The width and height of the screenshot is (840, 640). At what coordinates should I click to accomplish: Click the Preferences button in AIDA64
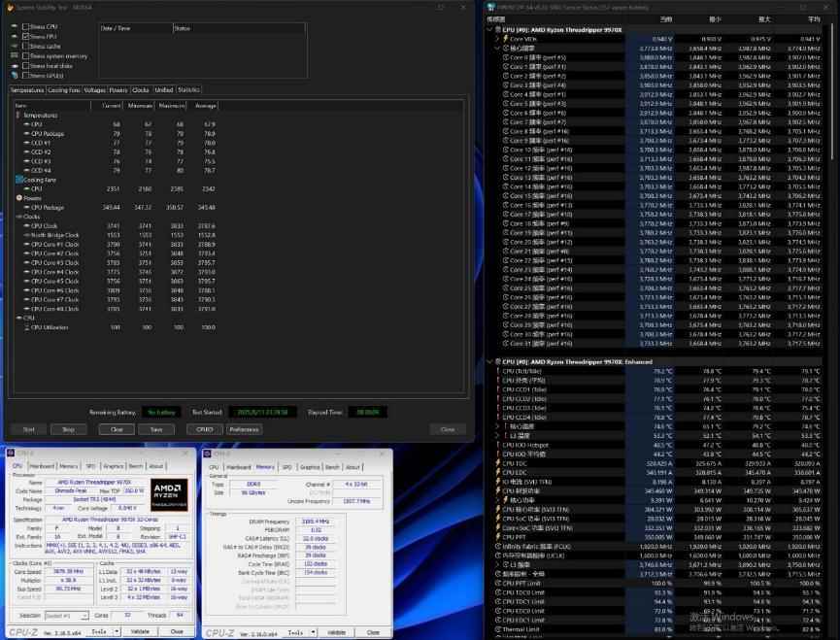tap(244, 428)
